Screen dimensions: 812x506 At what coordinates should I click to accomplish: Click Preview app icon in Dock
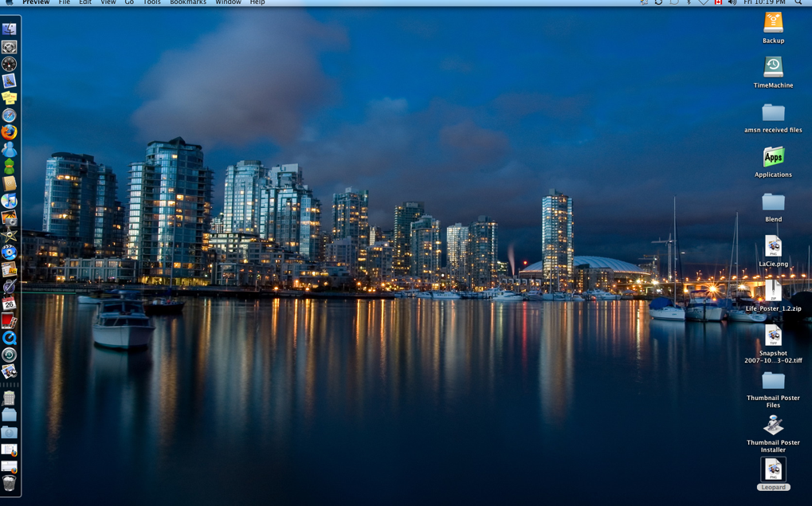coord(10,371)
